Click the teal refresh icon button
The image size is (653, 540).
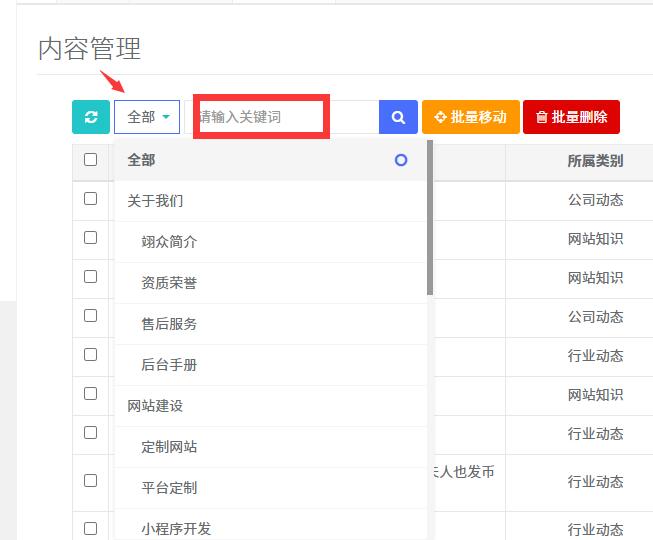[x=91, y=117]
